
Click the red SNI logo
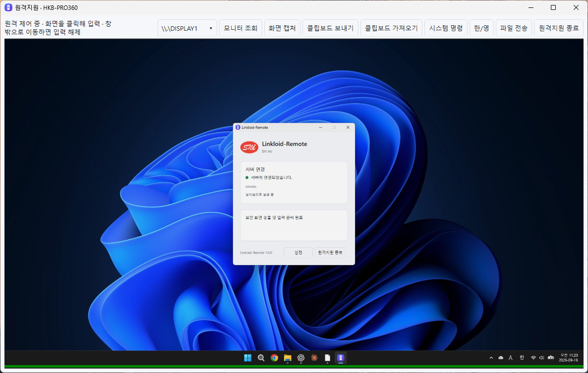click(249, 147)
